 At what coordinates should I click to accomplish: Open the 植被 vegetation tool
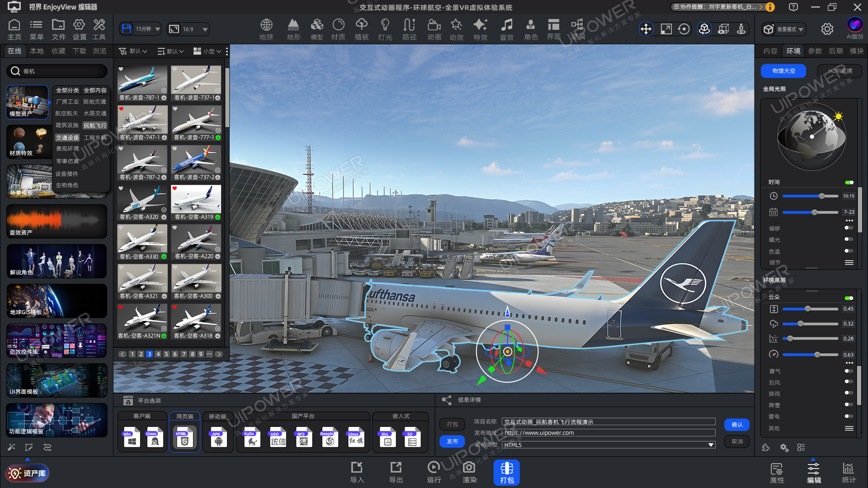click(362, 29)
